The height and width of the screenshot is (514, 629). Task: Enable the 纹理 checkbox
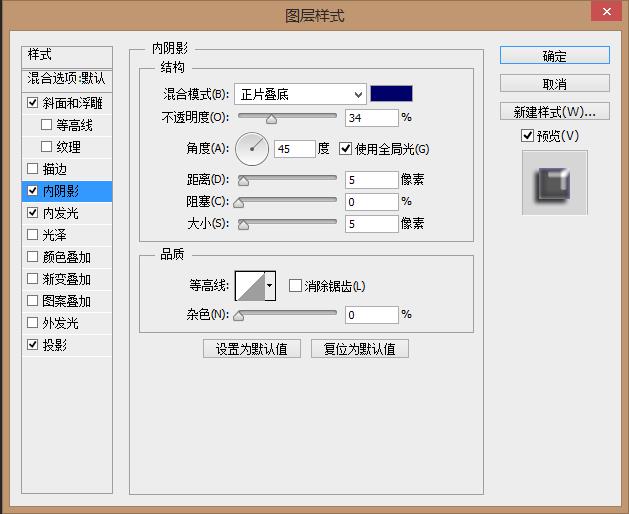(x=47, y=147)
